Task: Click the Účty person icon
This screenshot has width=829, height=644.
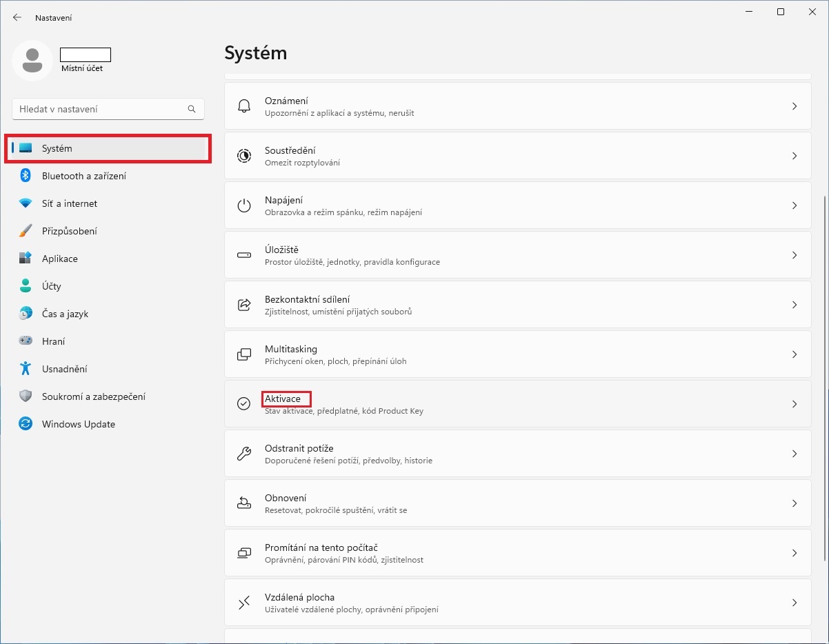Action: click(26, 286)
